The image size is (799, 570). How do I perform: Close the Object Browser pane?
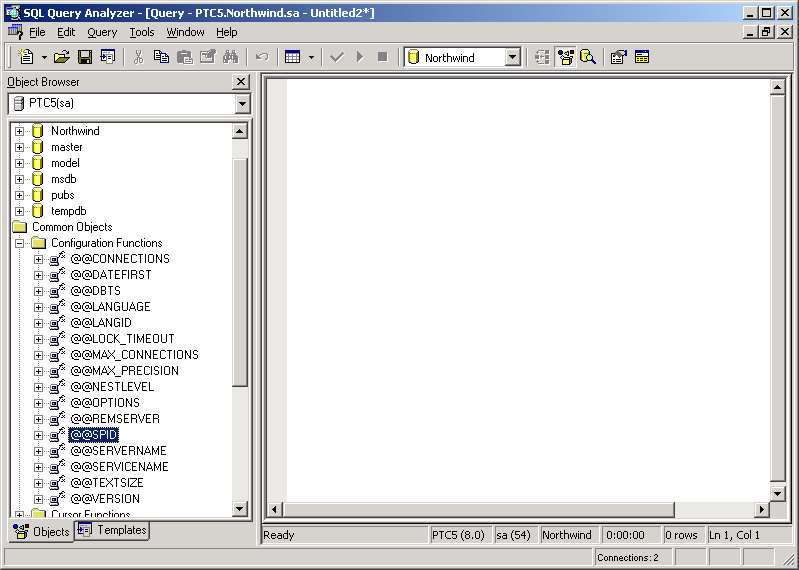pyautogui.click(x=241, y=82)
